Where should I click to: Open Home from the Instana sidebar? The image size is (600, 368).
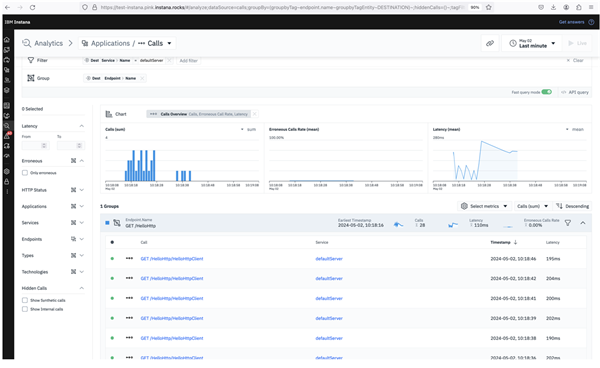point(7,39)
